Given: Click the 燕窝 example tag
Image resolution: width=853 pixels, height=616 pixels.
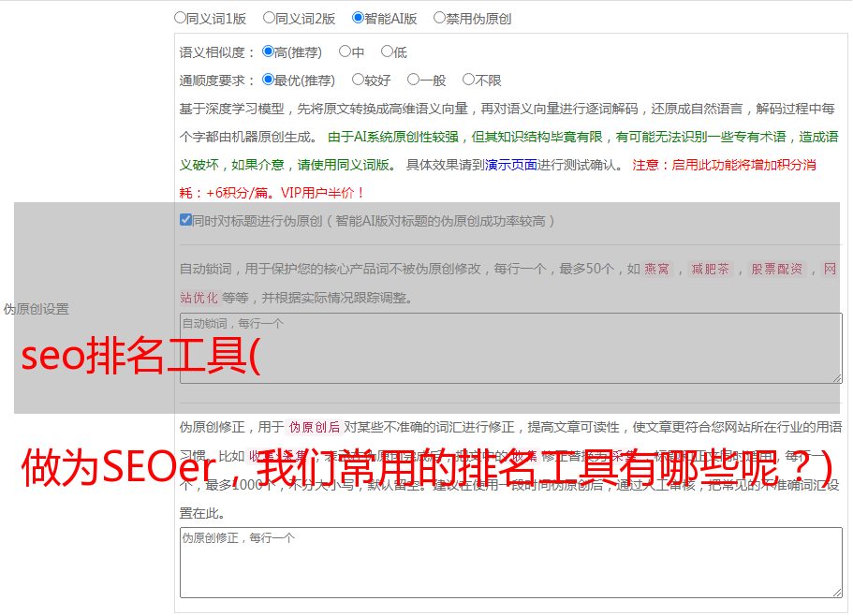Looking at the screenshot, I should (x=656, y=269).
